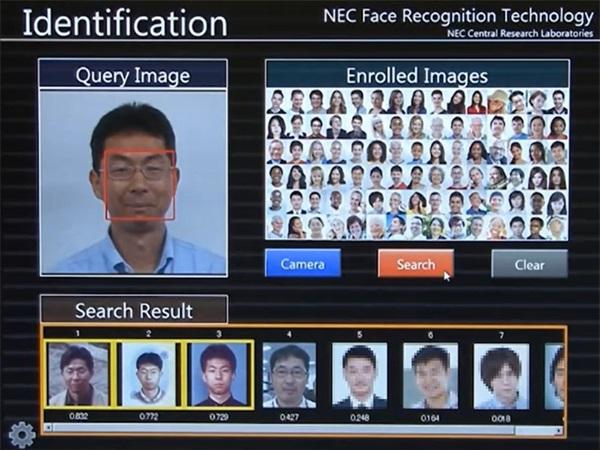Click the score 0.772 under result 2
This screenshot has width=600, height=450.
click(x=149, y=416)
